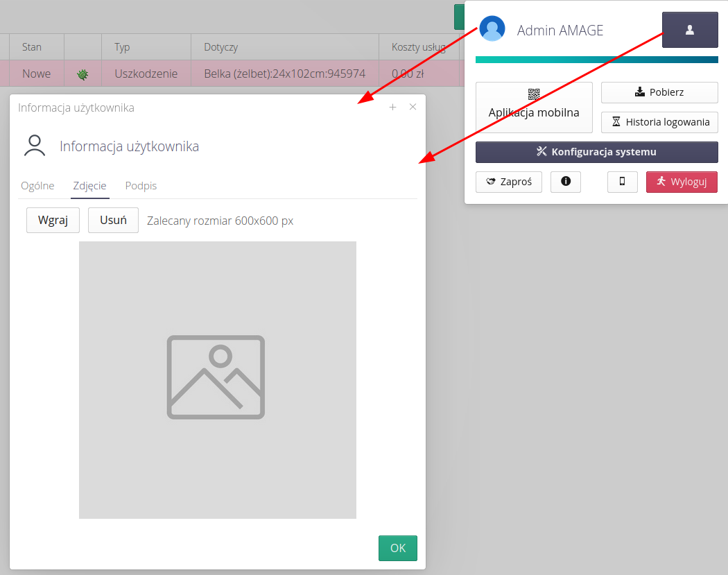Close the Informacja użytkownika dialog
The image size is (728, 575).
(x=413, y=108)
